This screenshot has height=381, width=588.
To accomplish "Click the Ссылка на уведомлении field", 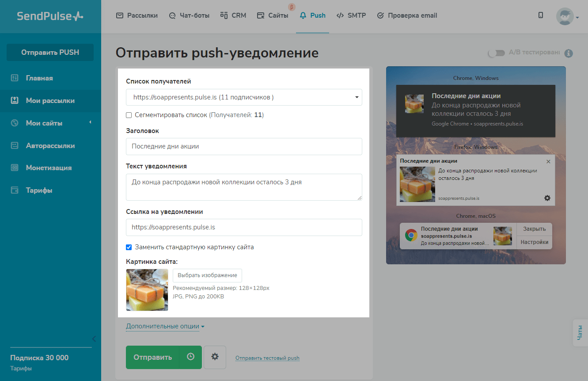I will pyautogui.click(x=244, y=227).
